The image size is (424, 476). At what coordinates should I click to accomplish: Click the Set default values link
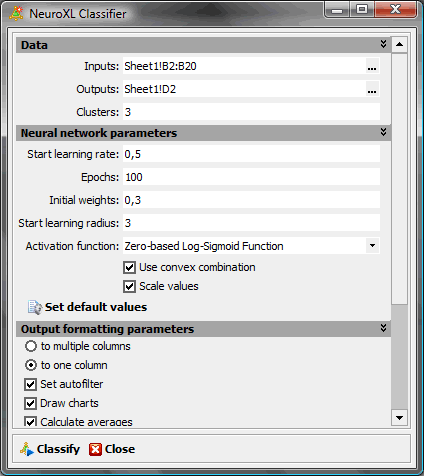pos(96,307)
